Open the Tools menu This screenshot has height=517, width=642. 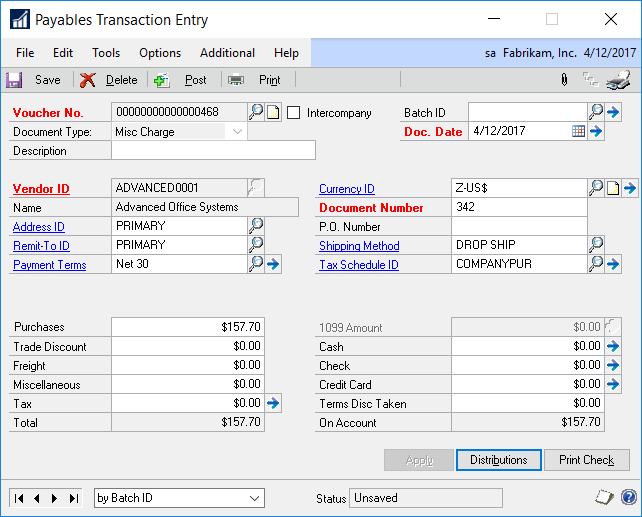(x=106, y=53)
